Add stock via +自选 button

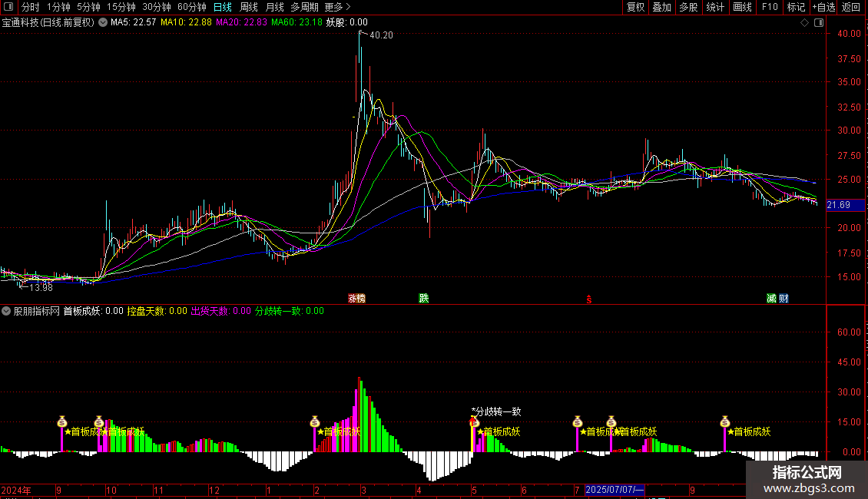pos(823,7)
